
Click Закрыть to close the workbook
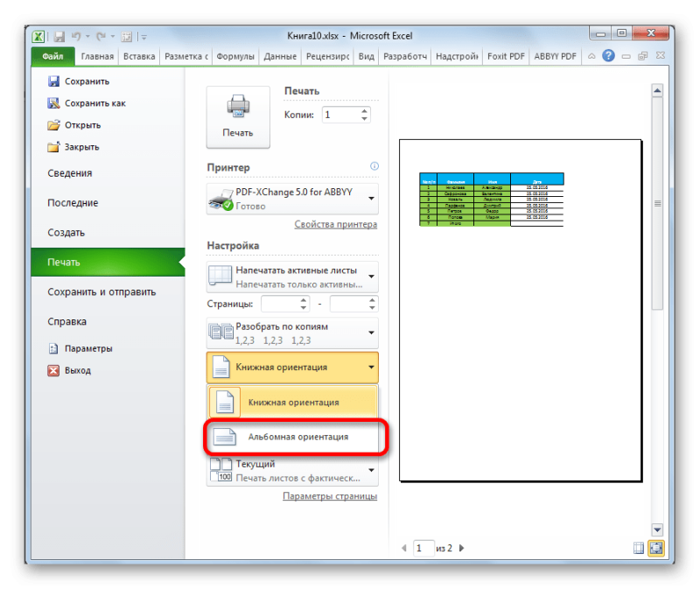click(73, 147)
